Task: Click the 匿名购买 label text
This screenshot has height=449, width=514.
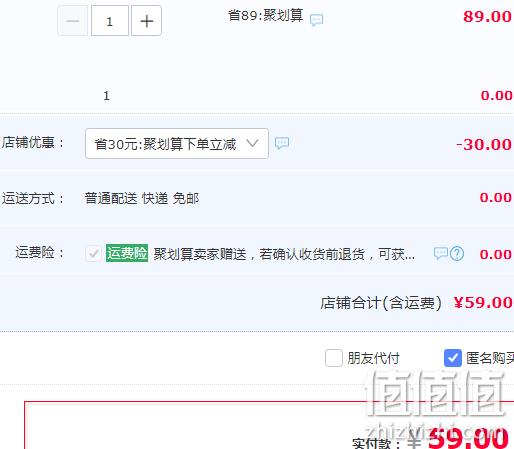Action: click(x=490, y=358)
